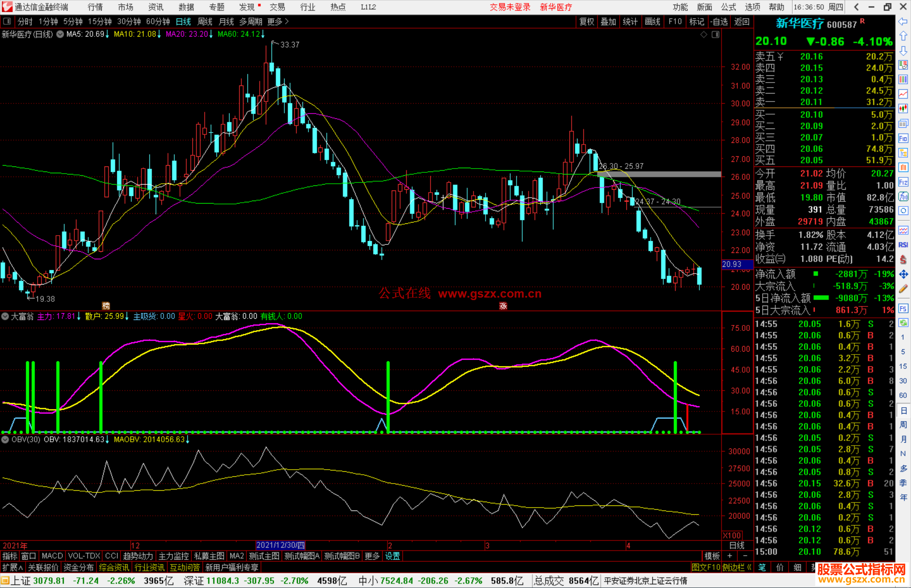Switch to the 周线 weekly chart tab
The width and height of the screenshot is (911, 588).
[205, 21]
